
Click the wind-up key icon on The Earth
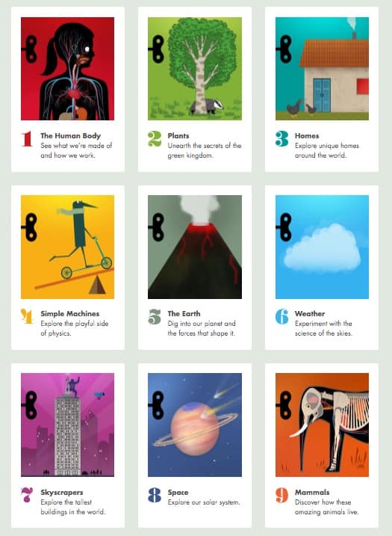pyautogui.click(x=156, y=227)
